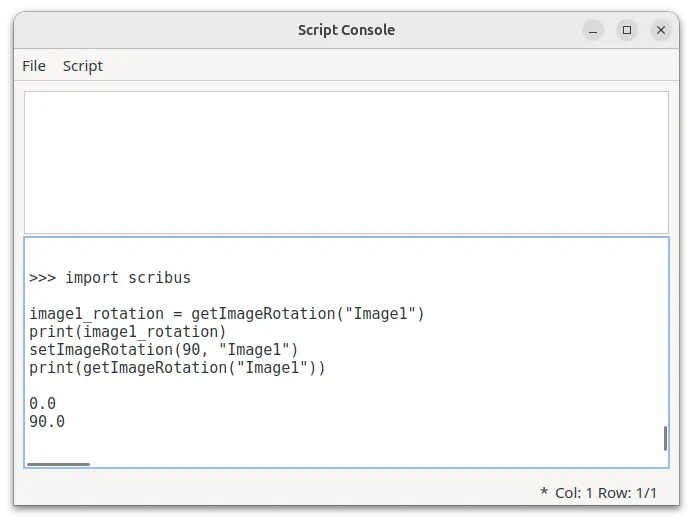This screenshot has width=693, height=522.
Task: Click the 'print(image1_rotation)' line
Action: coord(127,332)
